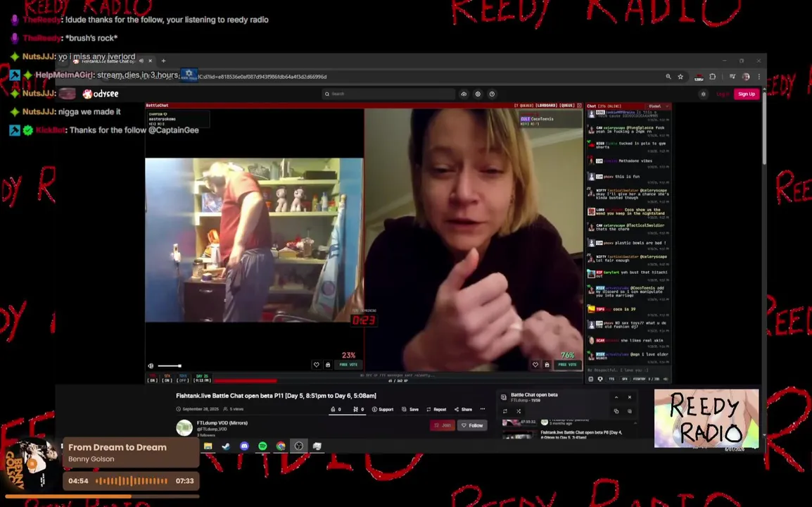812x507 pixels.
Task: Click the gear icon next to Log in
Action: coord(703,94)
